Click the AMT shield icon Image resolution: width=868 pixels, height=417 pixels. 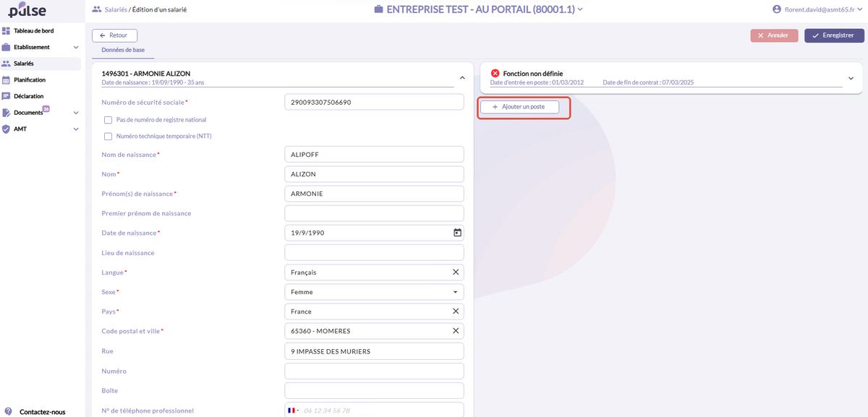[7, 129]
